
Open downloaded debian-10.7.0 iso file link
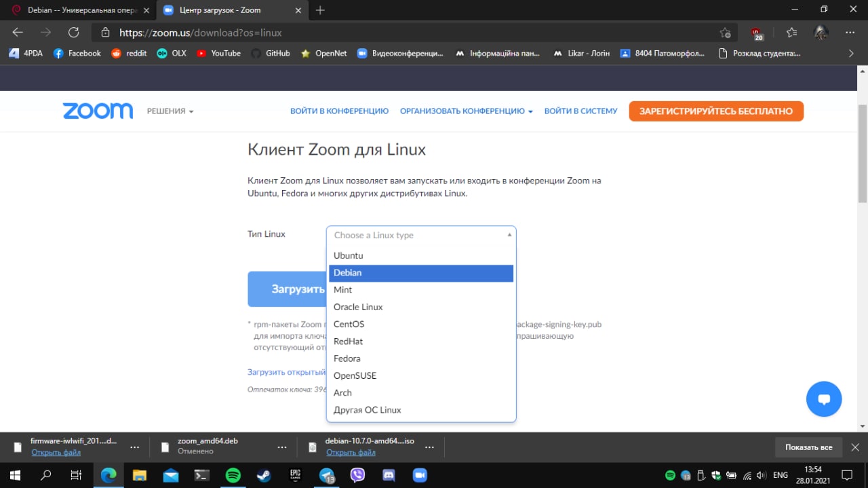coord(351,452)
